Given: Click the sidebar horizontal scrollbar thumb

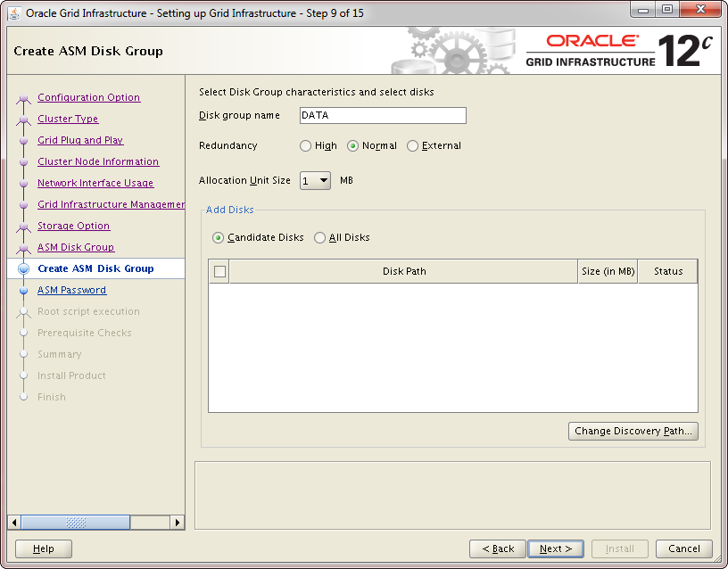Looking at the screenshot, I should tap(62, 523).
